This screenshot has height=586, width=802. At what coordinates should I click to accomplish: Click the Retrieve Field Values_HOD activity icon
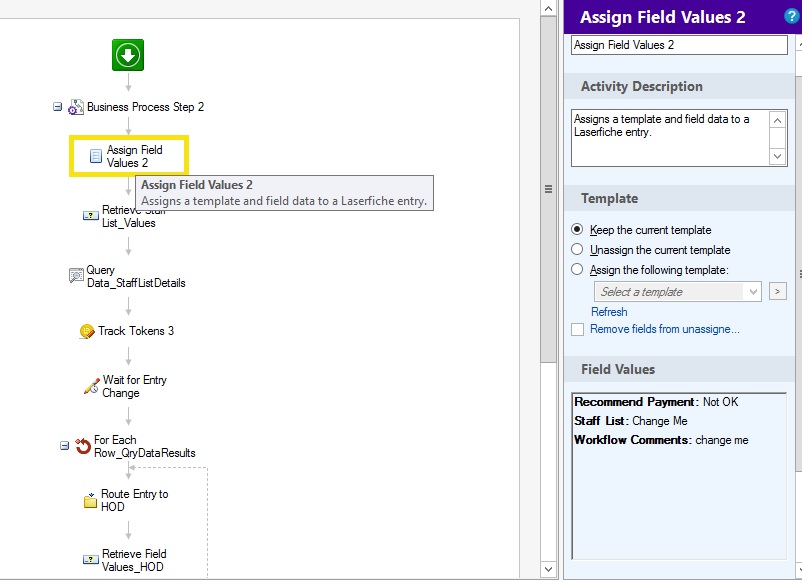coord(90,560)
